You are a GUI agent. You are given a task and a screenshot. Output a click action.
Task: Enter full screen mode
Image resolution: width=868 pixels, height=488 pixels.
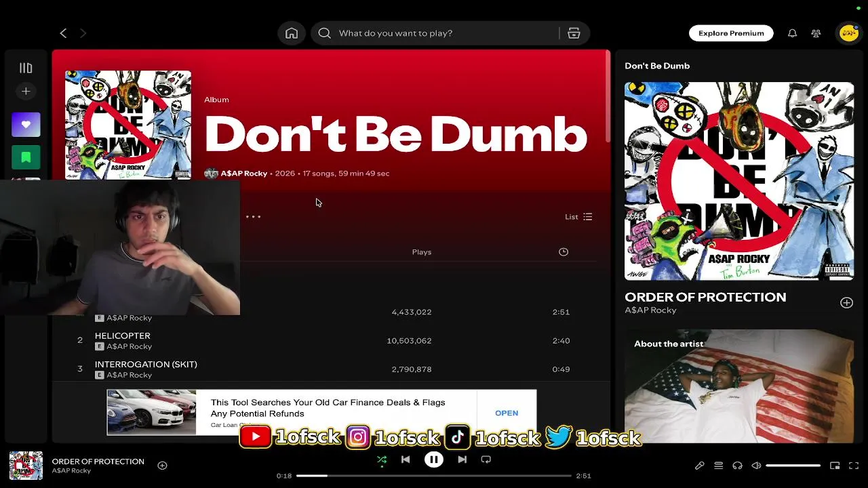[x=854, y=466]
